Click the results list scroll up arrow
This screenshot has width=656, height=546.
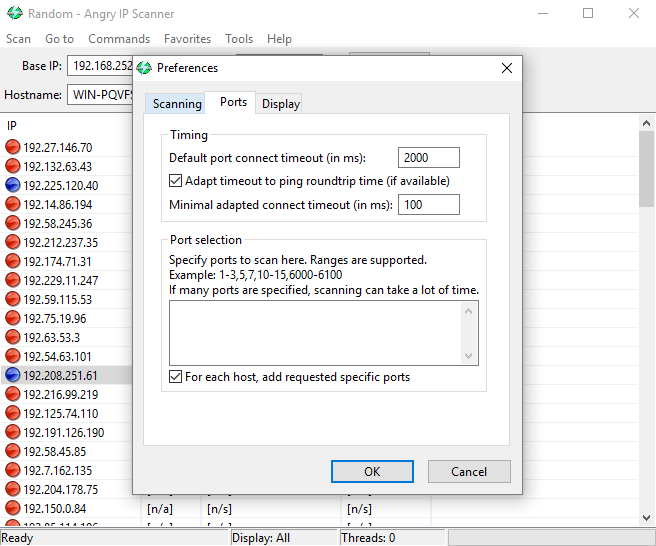point(646,123)
